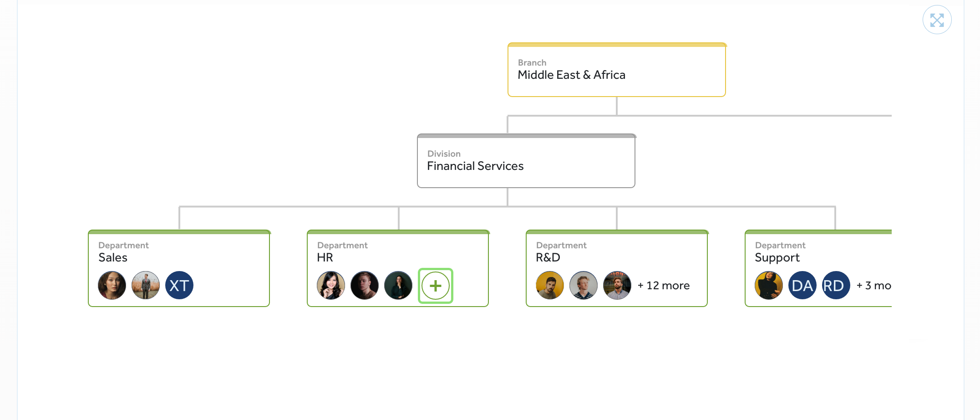
Task: Open second R&D member's photo
Action: coord(584,286)
